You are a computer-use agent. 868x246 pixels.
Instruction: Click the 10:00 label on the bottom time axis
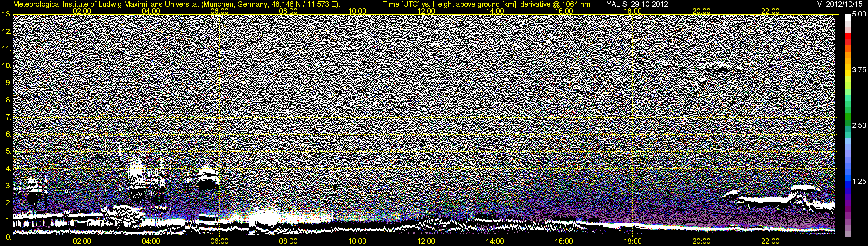(x=357, y=241)
